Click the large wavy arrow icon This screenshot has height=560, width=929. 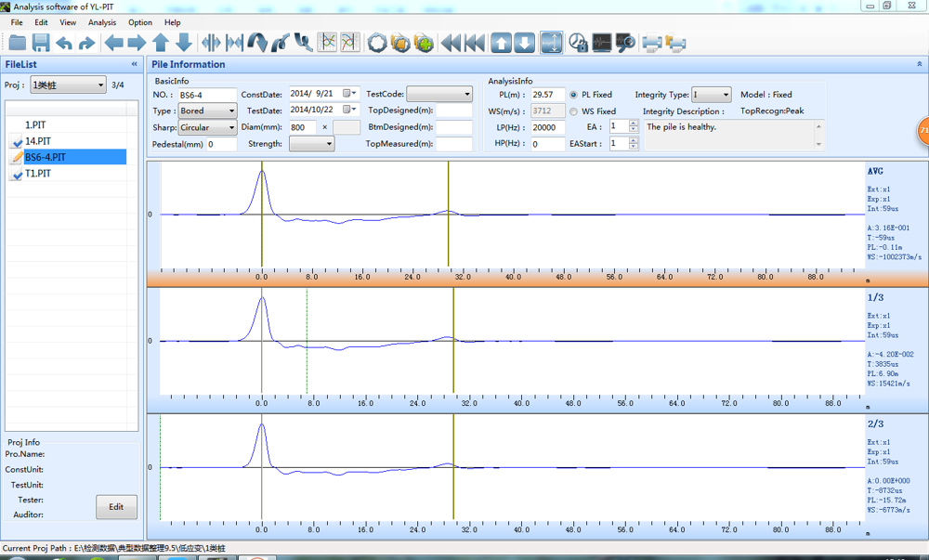(257, 43)
